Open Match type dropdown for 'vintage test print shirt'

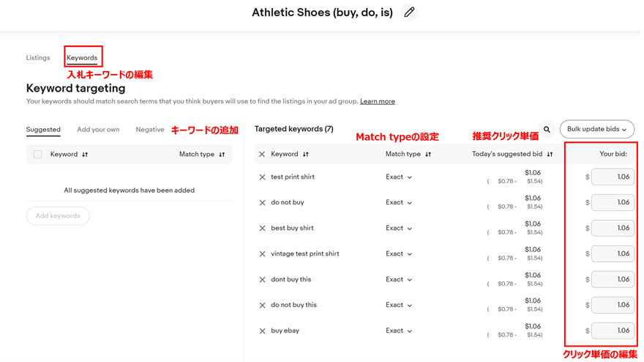(x=398, y=254)
